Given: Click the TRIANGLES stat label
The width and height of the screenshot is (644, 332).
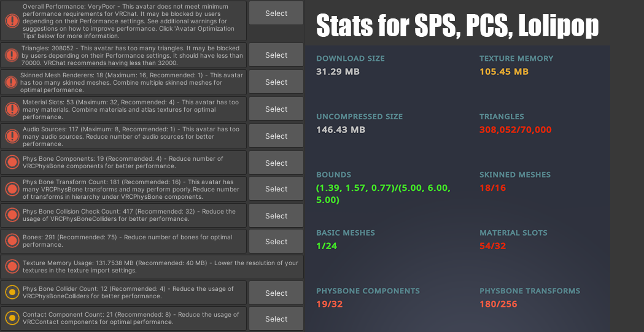Looking at the screenshot, I should 502,117.
